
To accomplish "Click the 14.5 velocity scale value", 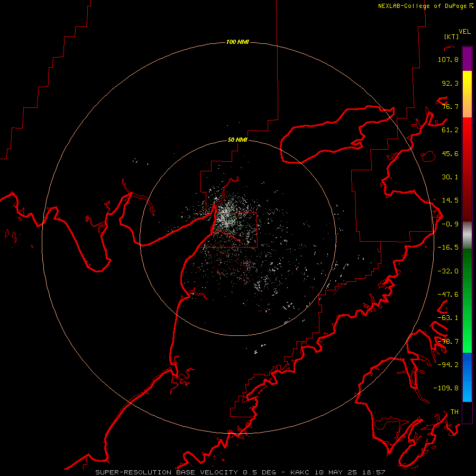I will pos(450,200).
